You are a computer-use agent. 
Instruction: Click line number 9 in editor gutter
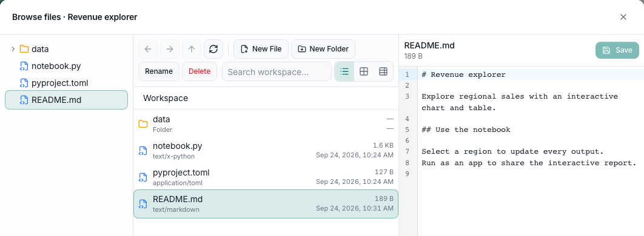click(407, 174)
